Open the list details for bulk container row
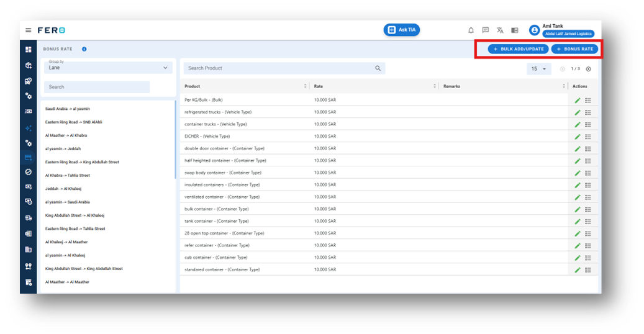 tap(588, 209)
